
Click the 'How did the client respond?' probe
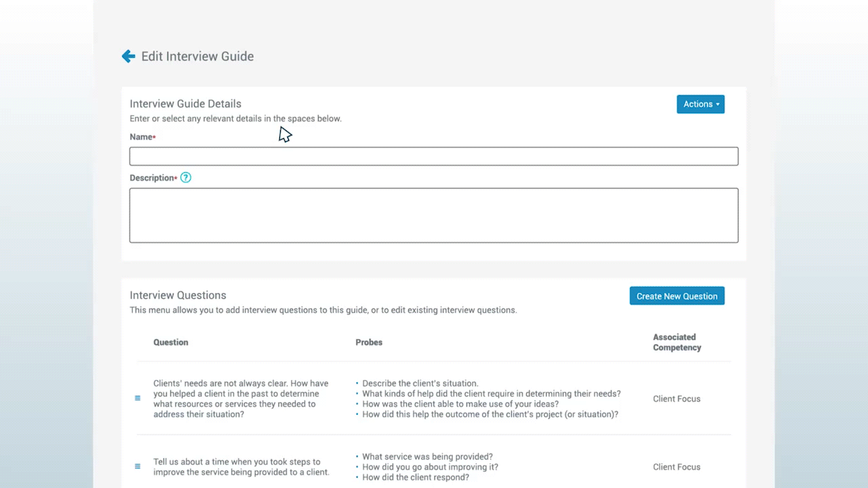415,477
